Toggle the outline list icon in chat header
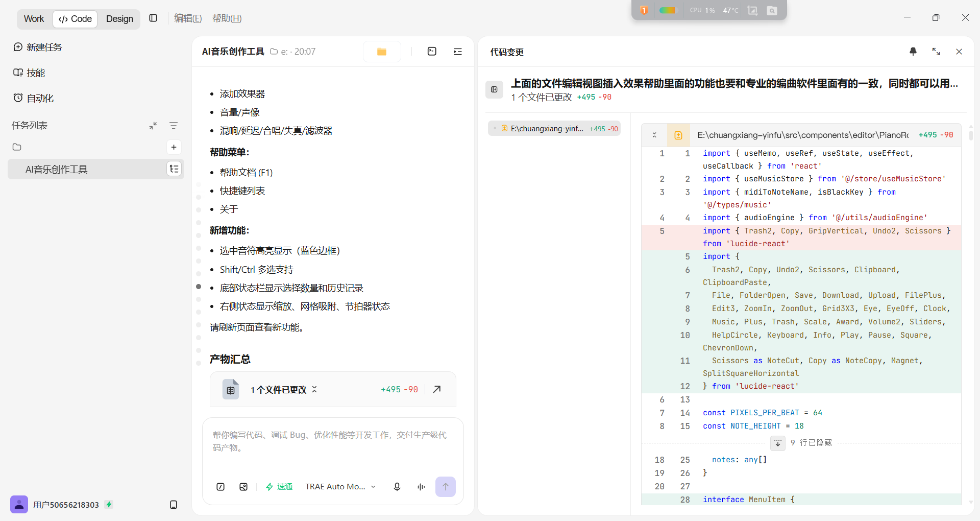The image size is (980, 521). coord(458,51)
